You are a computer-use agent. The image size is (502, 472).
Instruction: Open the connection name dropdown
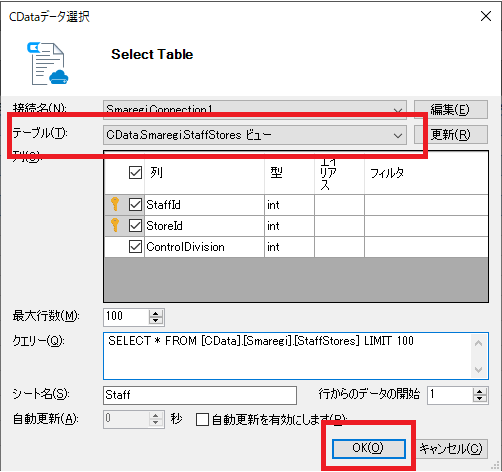coord(398,110)
